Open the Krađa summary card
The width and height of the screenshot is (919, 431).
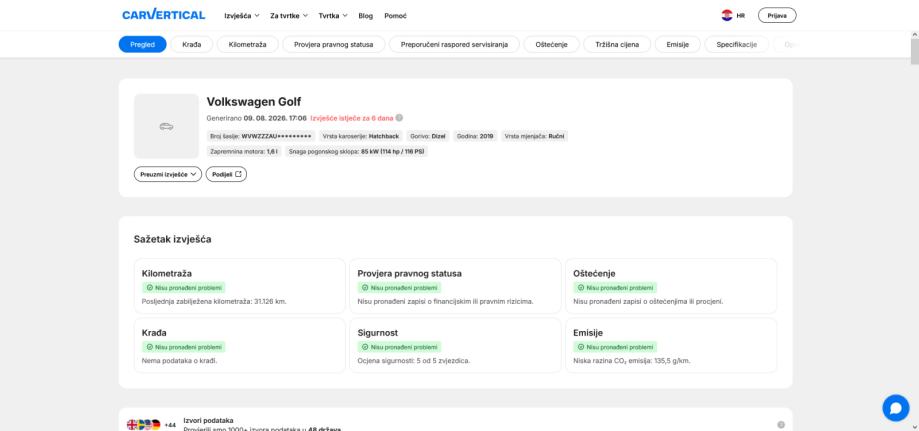click(240, 345)
